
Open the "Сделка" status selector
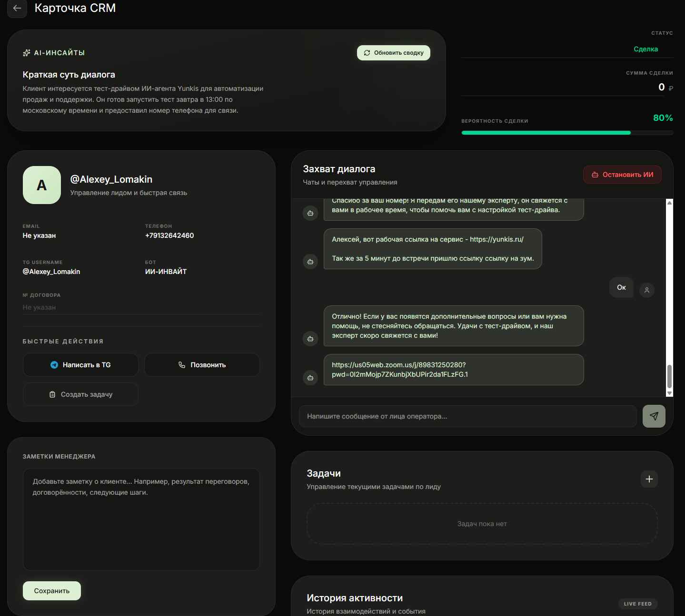pyautogui.click(x=645, y=49)
